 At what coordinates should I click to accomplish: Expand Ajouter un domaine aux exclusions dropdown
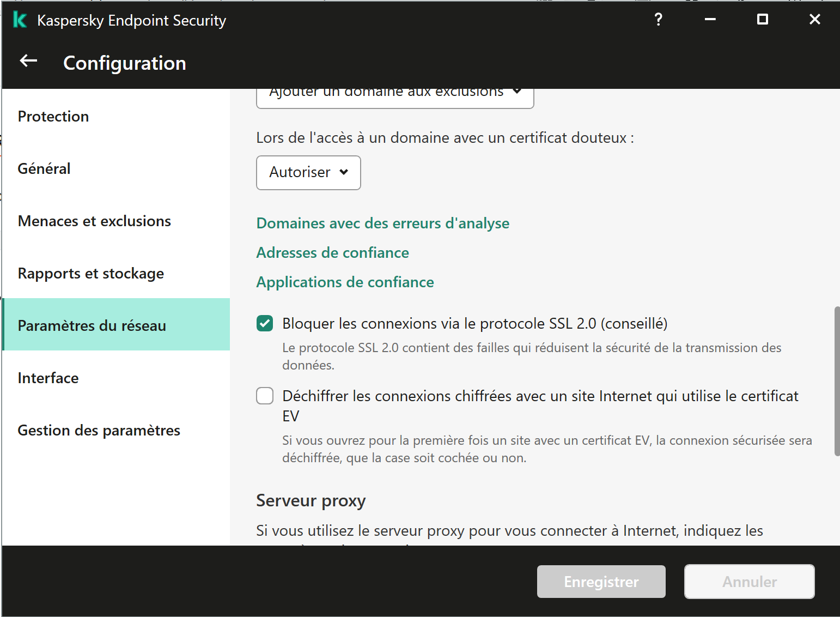pos(395,98)
